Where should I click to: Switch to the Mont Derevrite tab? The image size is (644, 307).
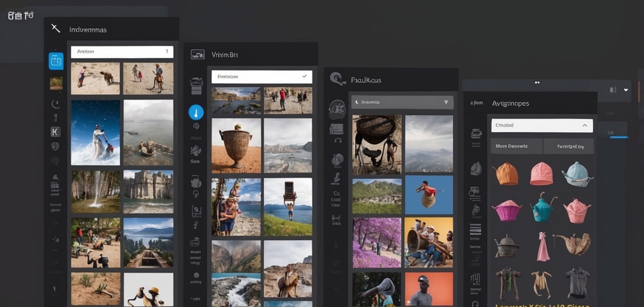(517, 146)
